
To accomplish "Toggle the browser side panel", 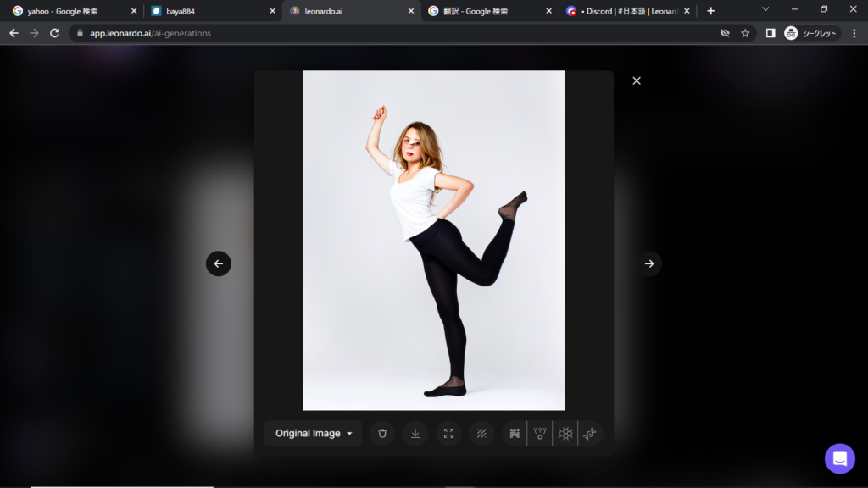I will click(771, 33).
